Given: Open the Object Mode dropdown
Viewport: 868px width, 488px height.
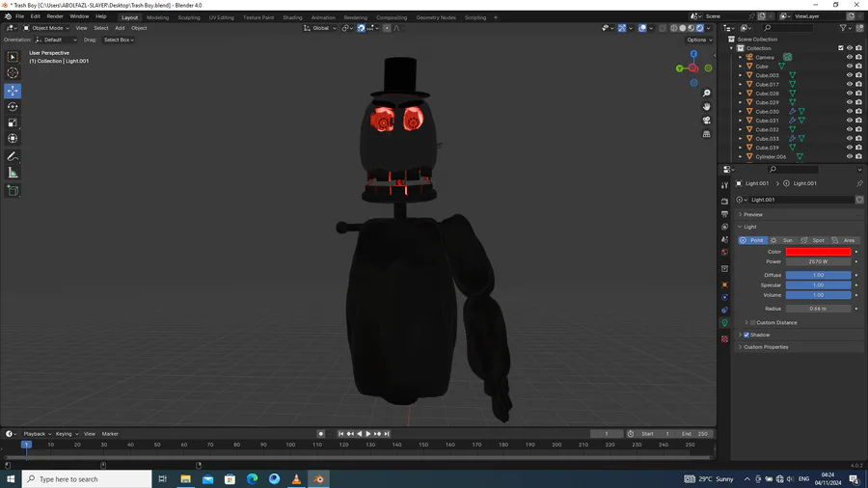Looking at the screenshot, I should click(x=46, y=28).
